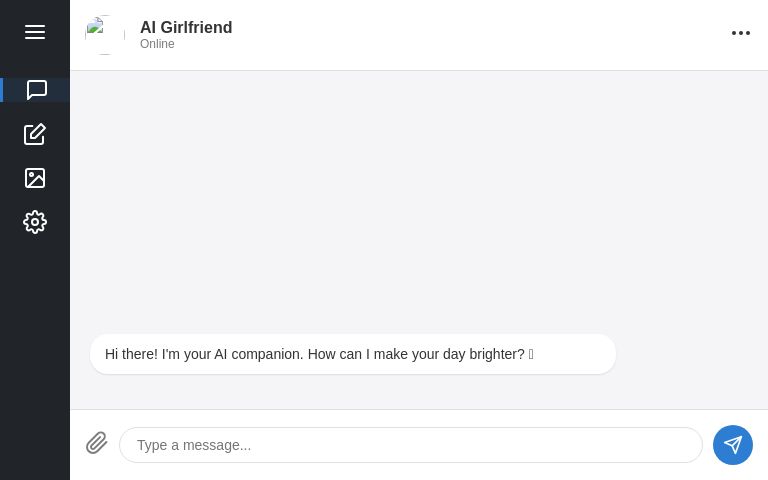768x480 pixels.
Task: Click the 'Online' status text
Action: (x=157, y=44)
